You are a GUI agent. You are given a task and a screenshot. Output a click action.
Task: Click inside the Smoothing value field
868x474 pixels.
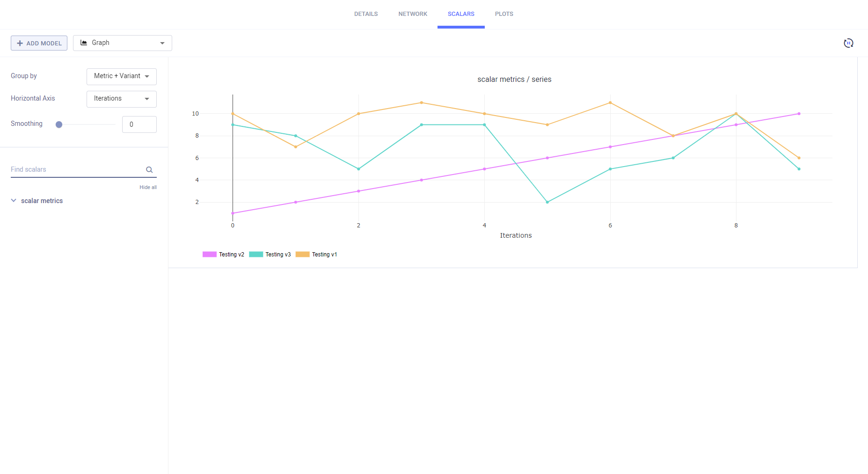pos(139,124)
